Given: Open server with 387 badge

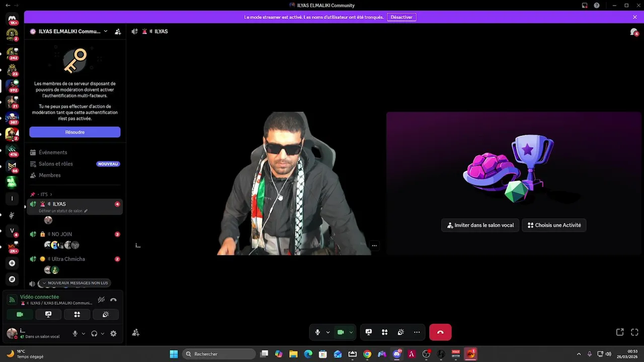Looking at the screenshot, I should (x=12, y=118).
